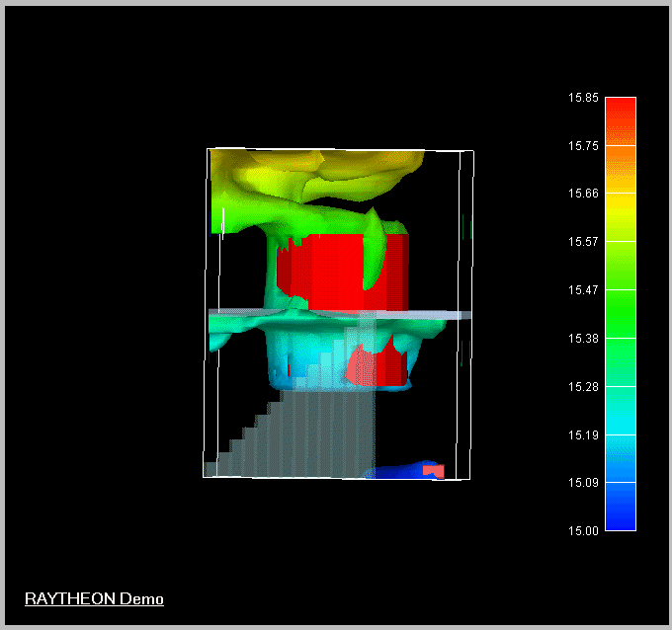This screenshot has height=630, width=672.
Task: Pick the green section of the color bar
Action: (x=620, y=296)
